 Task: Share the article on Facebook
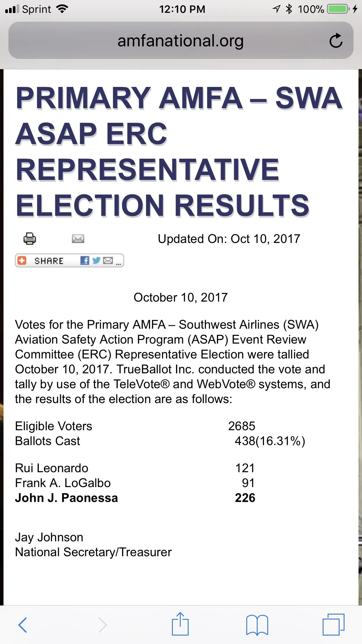pyautogui.click(x=85, y=260)
